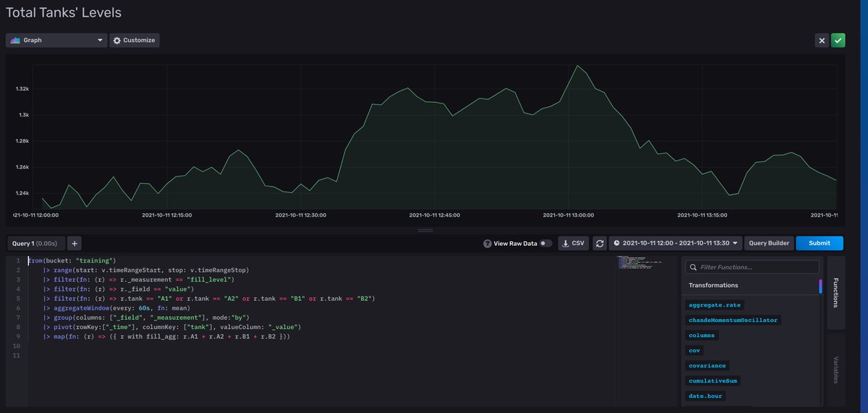Click the 1.32k y-axis label
Screen dimensions: 868x413
coord(22,89)
